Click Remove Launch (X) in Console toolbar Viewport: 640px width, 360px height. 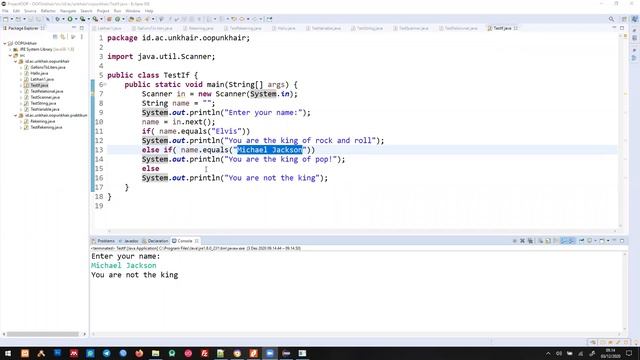[x=522, y=241]
